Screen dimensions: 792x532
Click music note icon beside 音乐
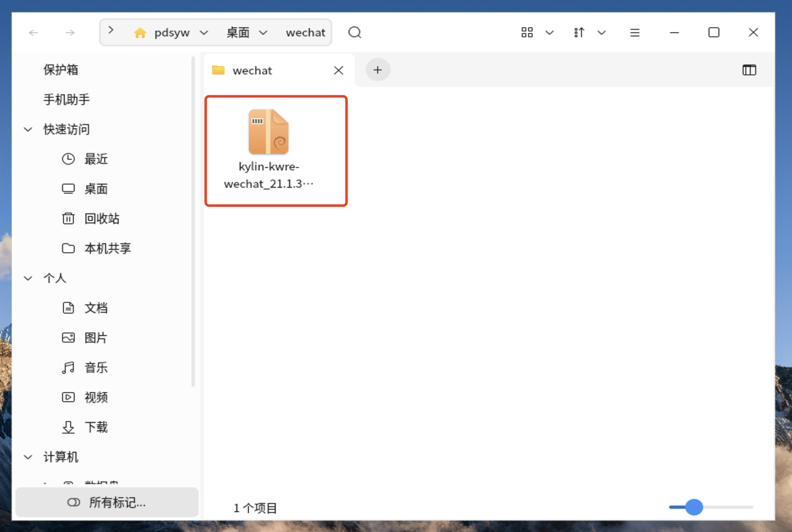point(68,367)
